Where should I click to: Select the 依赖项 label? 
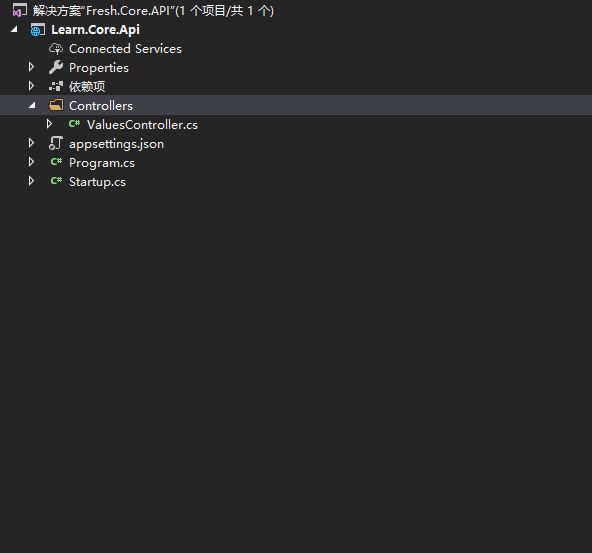(87, 87)
